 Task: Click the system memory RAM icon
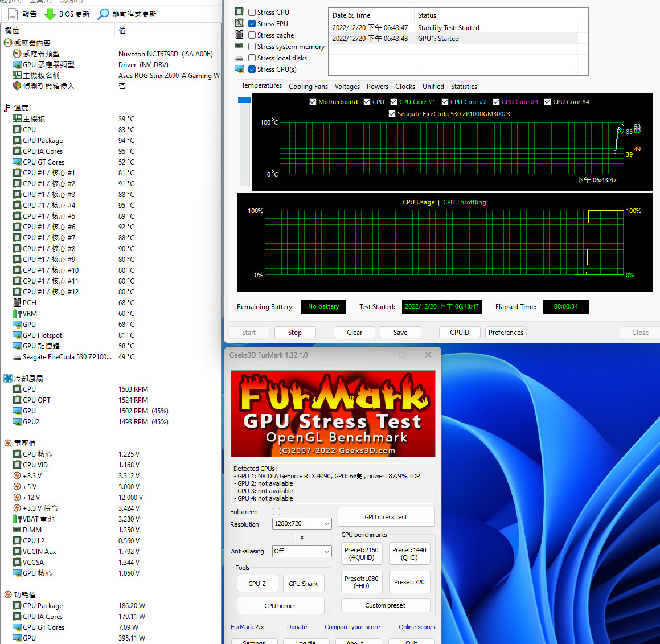point(239,46)
